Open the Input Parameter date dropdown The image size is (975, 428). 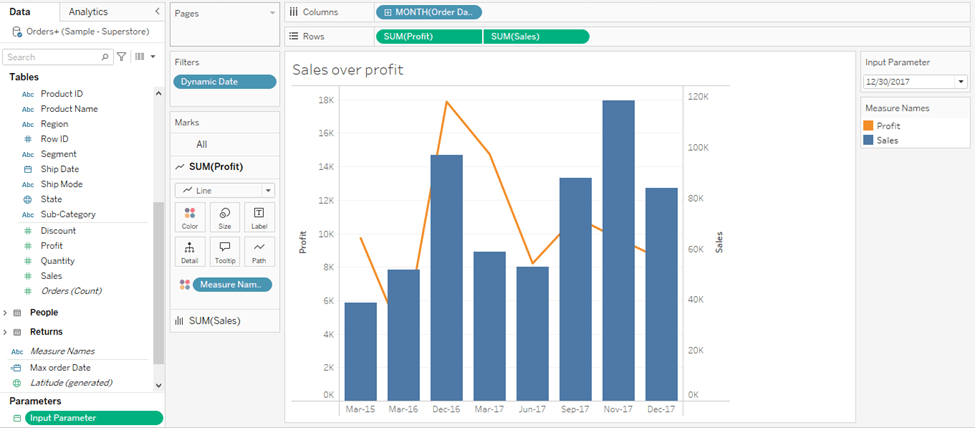click(x=961, y=82)
